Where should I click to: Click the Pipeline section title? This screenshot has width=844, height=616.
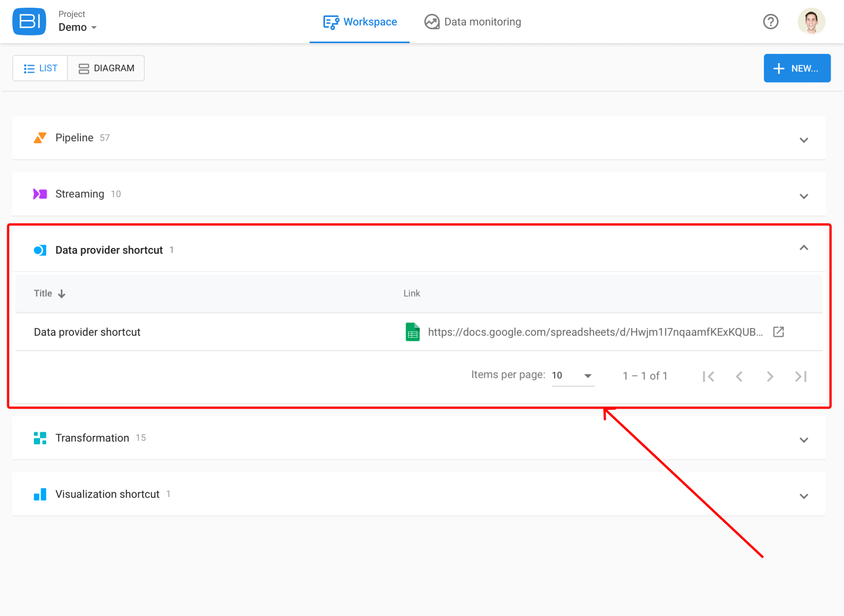pyautogui.click(x=74, y=138)
